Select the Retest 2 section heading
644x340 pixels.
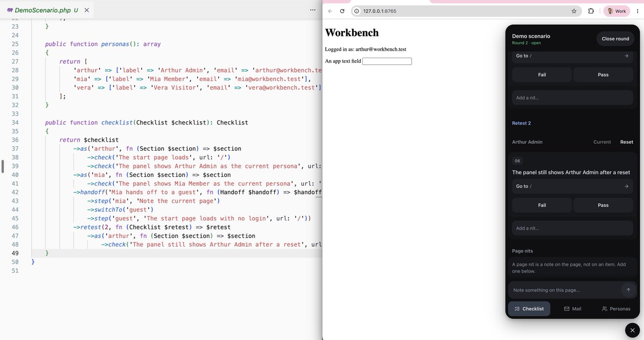click(521, 123)
